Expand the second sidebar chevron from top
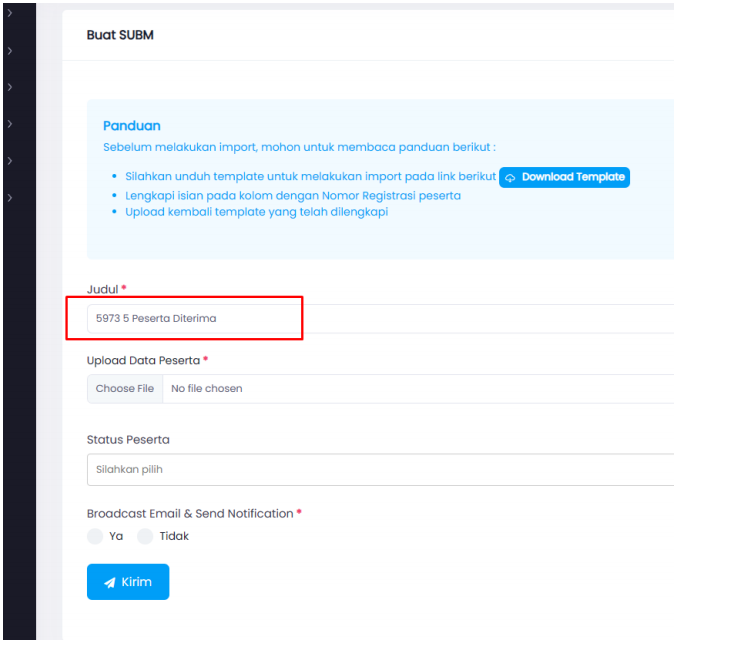Screen dimensions: 750x648 (10, 50)
